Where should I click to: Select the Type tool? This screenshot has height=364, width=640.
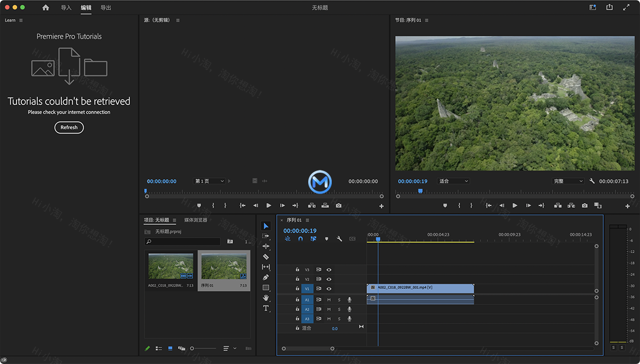[x=266, y=308]
